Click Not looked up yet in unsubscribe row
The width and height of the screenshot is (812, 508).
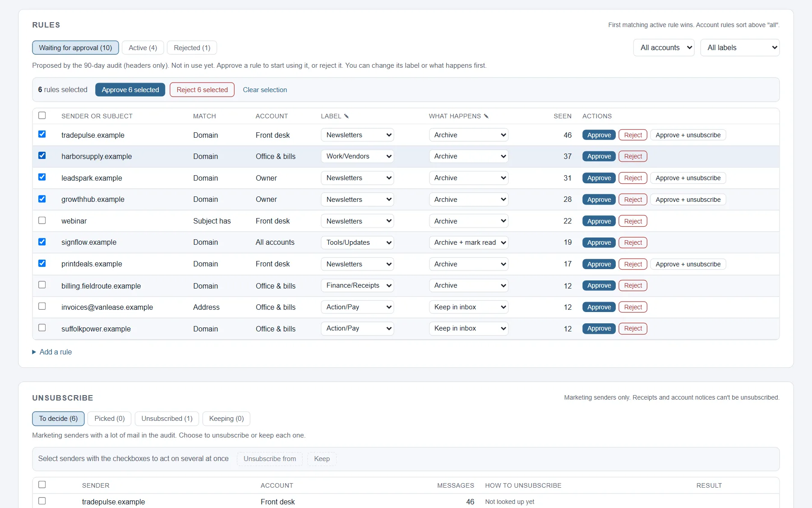click(x=510, y=502)
